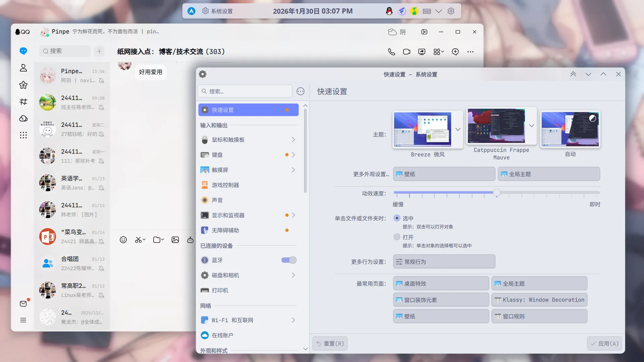
Task: Toggle the 蓝牙 Bluetooth switch
Action: tap(289, 260)
